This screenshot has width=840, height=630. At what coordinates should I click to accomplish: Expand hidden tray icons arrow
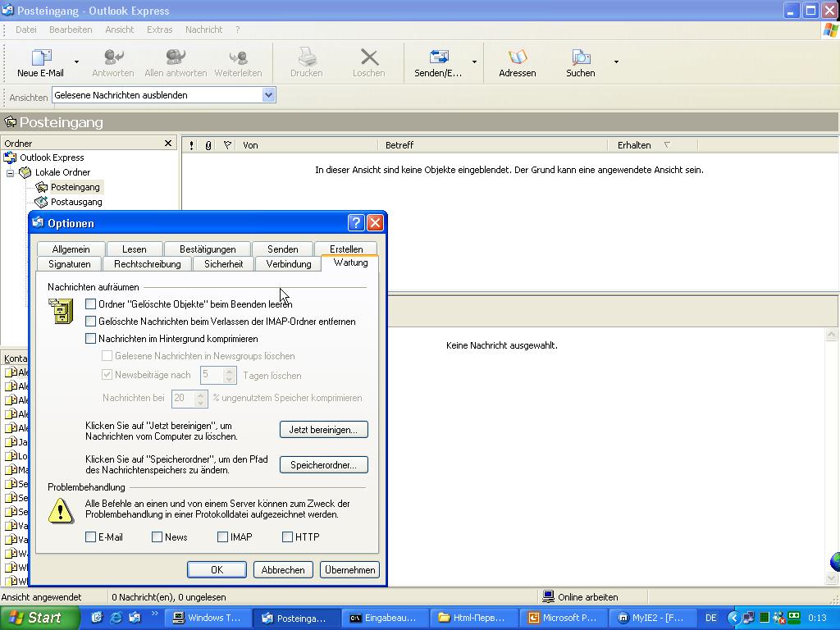733,618
